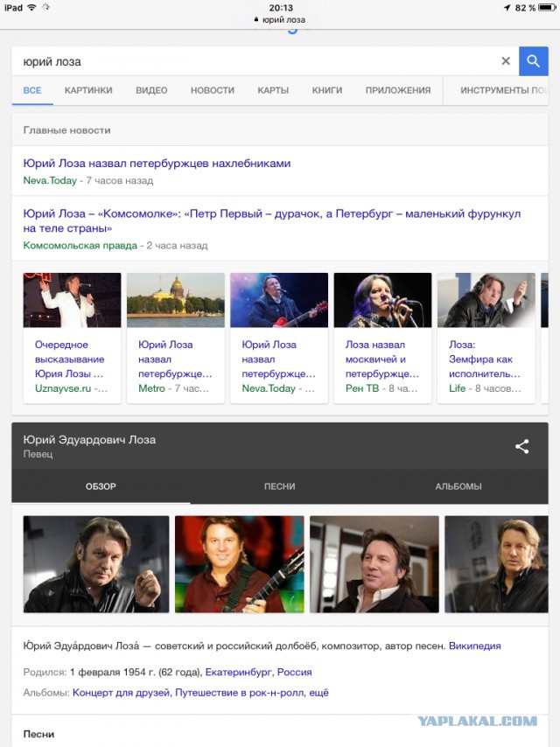This screenshot has height=747, width=560.
Task: Switch to the АЛЬБОМЫ tab
Action: click(x=458, y=486)
